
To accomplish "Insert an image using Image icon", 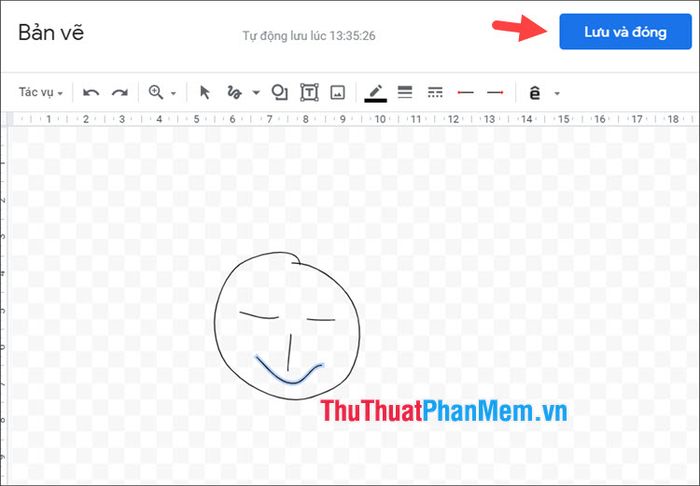I will [x=338, y=92].
